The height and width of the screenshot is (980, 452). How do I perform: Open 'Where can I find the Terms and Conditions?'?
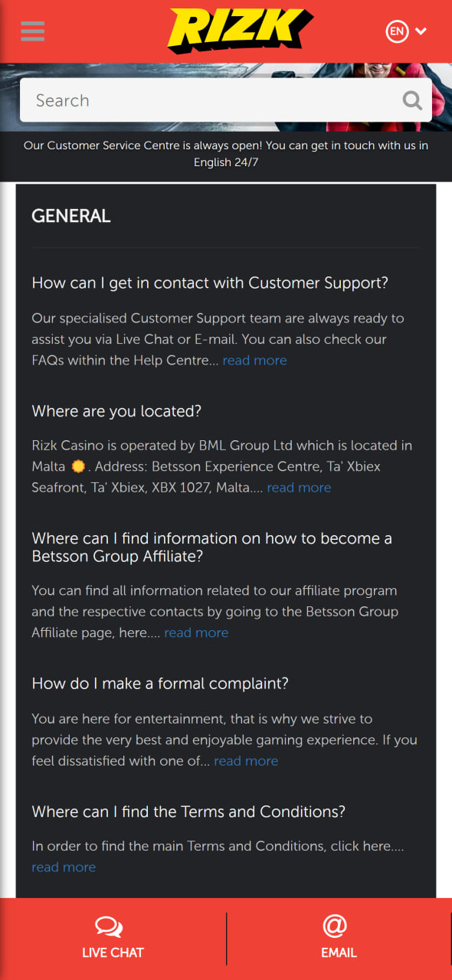tap(188, 811)
